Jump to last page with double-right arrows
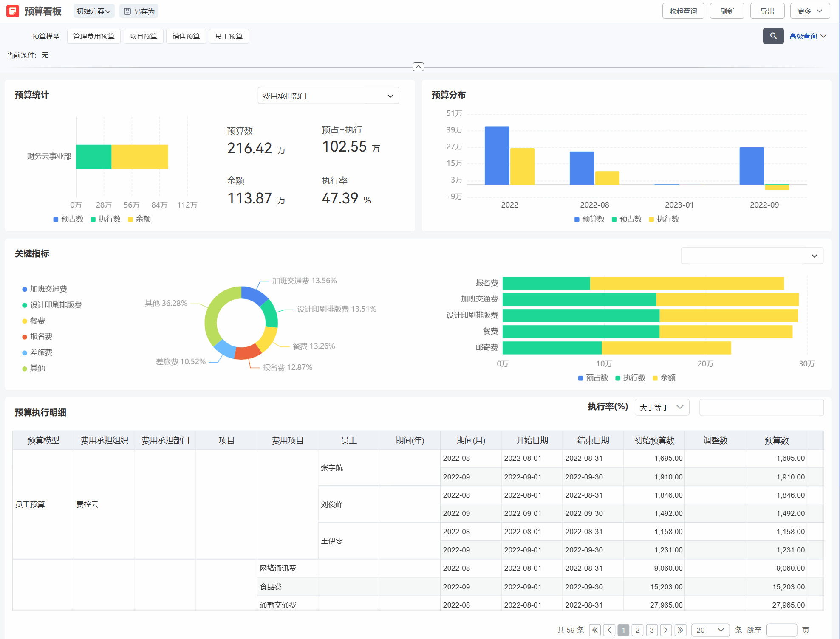Image resolution: width=840 pixels, height=639 pixels. pos(680,630)
